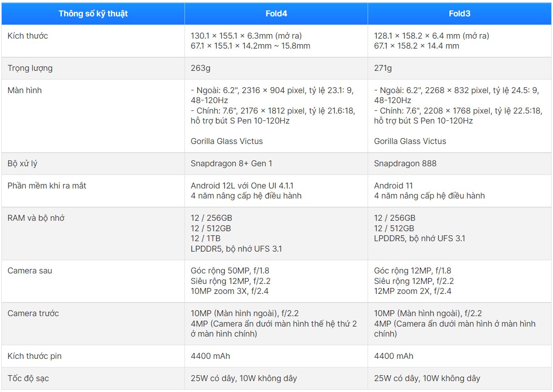The width and height of the screenshot is (553, 392).
Task: Select the 271g weight value
Action: [x=383, y=68]
